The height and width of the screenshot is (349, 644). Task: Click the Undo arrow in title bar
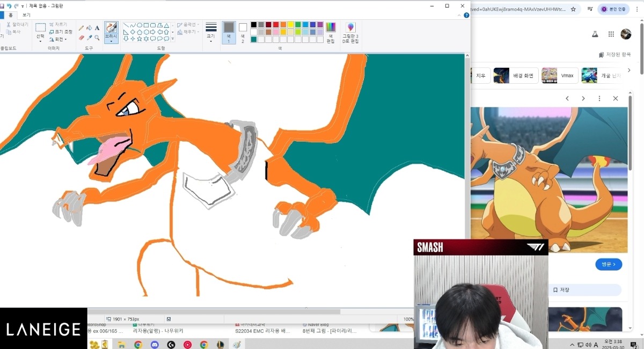pyautogui.click(x=9, y=5)
